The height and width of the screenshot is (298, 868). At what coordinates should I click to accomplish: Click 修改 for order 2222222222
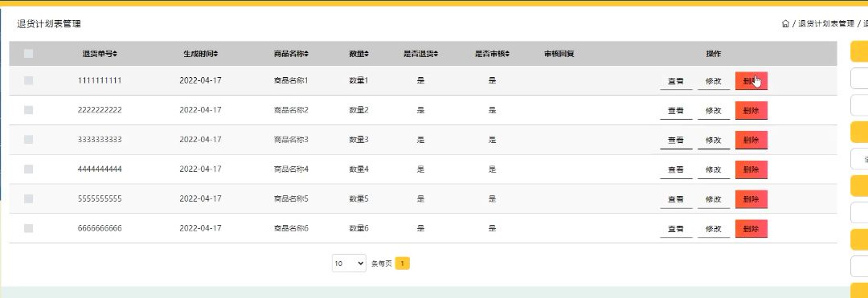[x=714, y=111]
